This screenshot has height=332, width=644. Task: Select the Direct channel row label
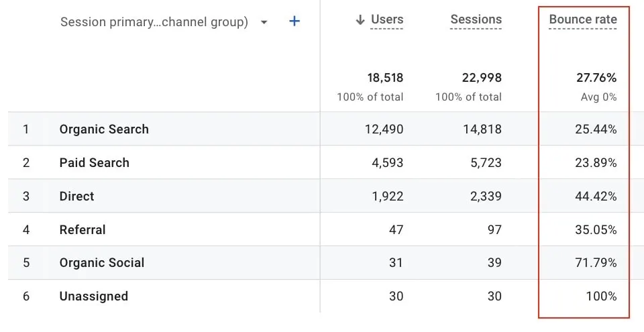point(76,196)
